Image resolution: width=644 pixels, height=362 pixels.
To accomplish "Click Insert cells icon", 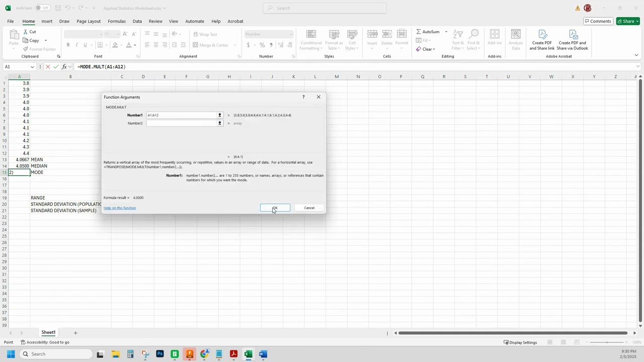I will tap(372, 34).
